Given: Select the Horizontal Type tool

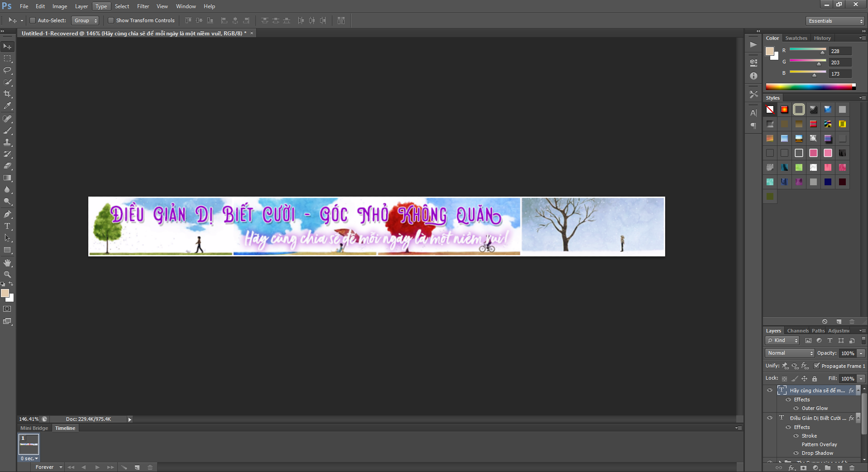Looking at the screenshot, I should point(7,226).
